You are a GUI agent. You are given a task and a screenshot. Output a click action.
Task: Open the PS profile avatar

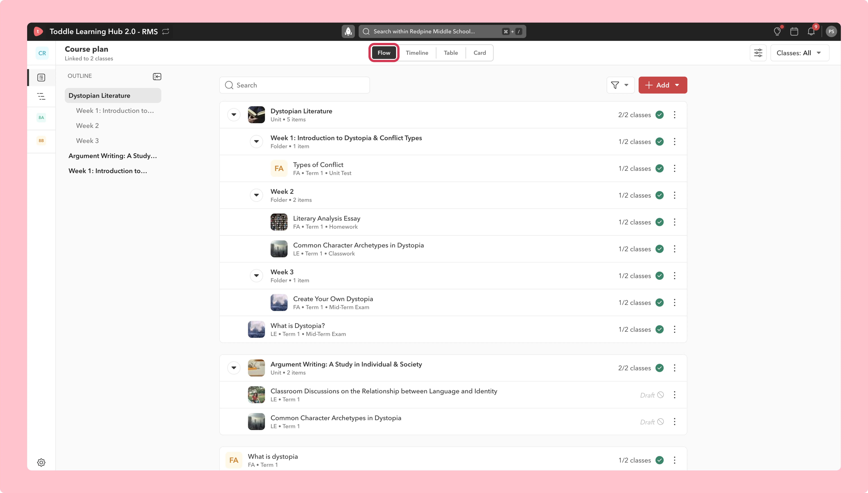pyautogui.click(x=831, y=31)
